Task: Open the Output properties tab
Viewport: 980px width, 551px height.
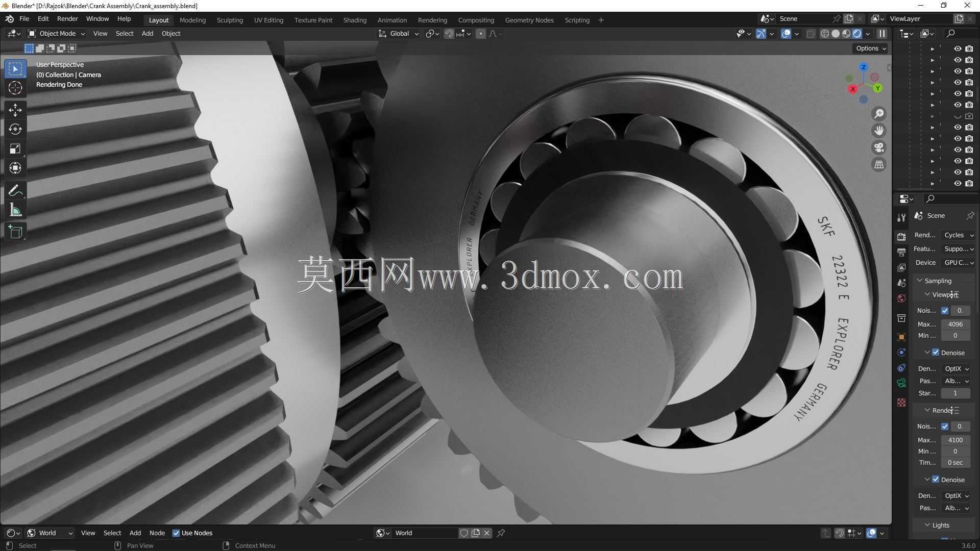Action: pos(901,252)
